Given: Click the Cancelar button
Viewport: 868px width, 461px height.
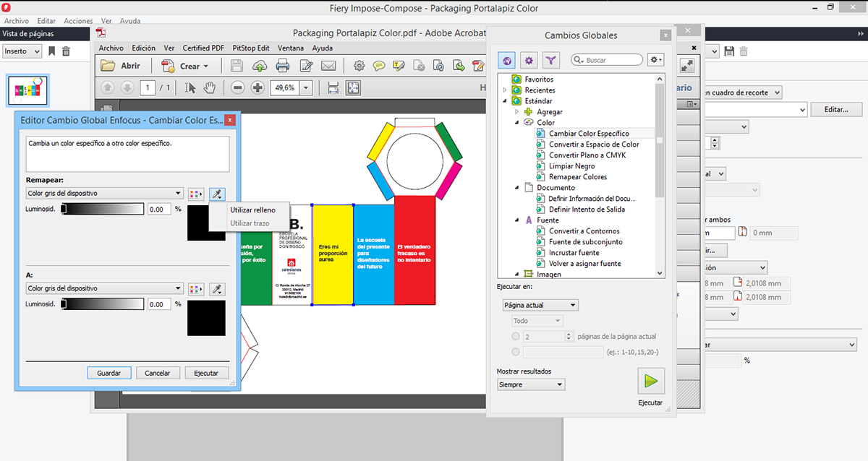Looking at the screenshot, I should tap(158, 373).
